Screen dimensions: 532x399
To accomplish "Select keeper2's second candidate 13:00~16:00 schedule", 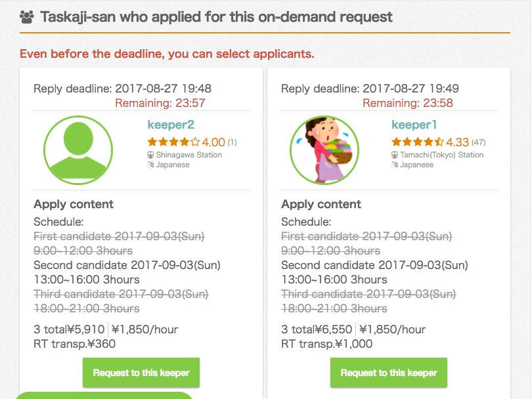I will point(127,272).
